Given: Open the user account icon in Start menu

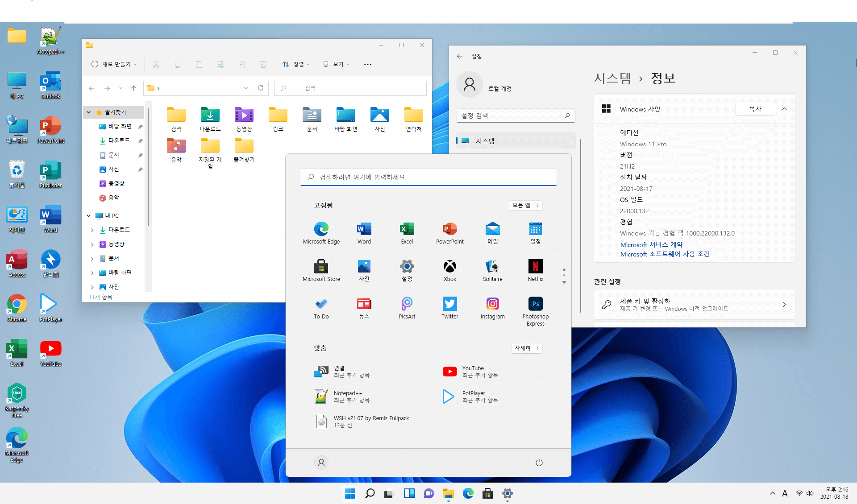Looking at the screenshot, I should 321,463.
